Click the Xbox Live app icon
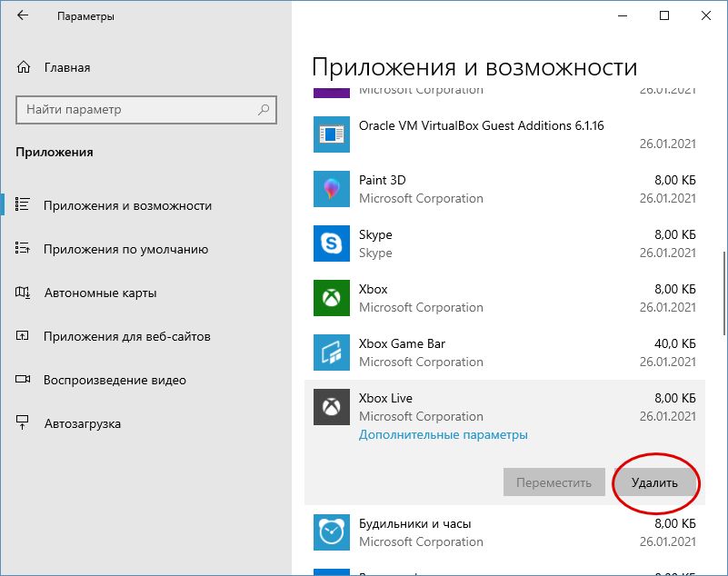 [331, 407]
